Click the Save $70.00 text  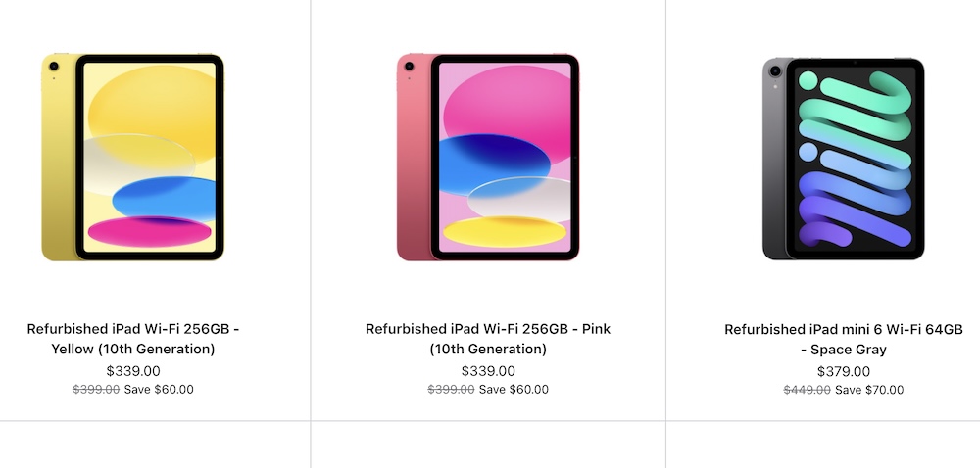(869, 390)
